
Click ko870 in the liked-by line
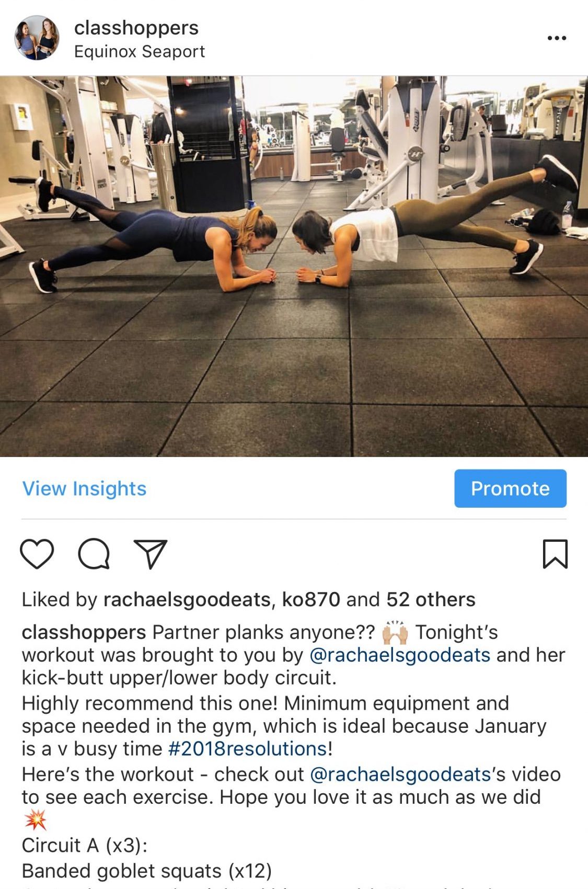click(311, 599)
